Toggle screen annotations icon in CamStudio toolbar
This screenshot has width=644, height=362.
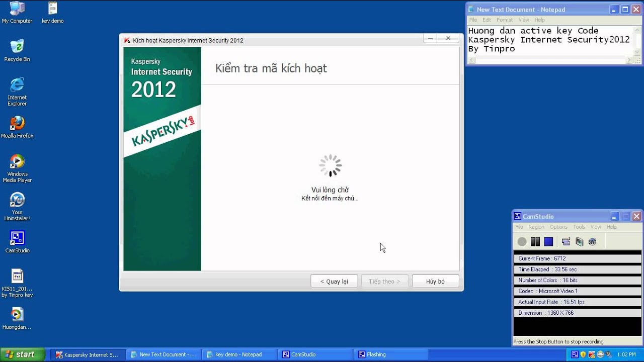[566, 242]
